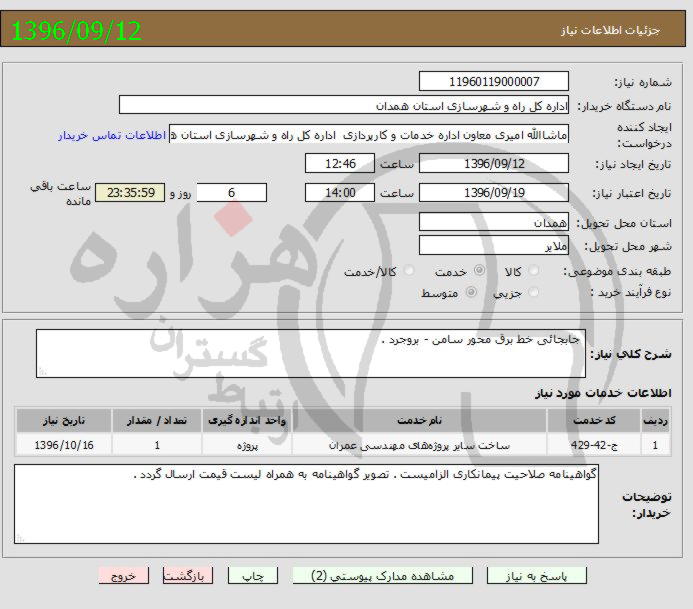Open مشاهده مدارک پیوستی (2) attachments

(383, 576)
